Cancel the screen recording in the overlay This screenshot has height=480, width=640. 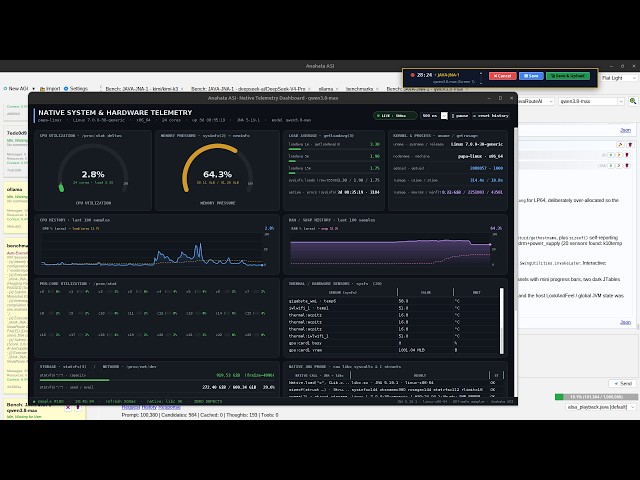pos(502,76)
